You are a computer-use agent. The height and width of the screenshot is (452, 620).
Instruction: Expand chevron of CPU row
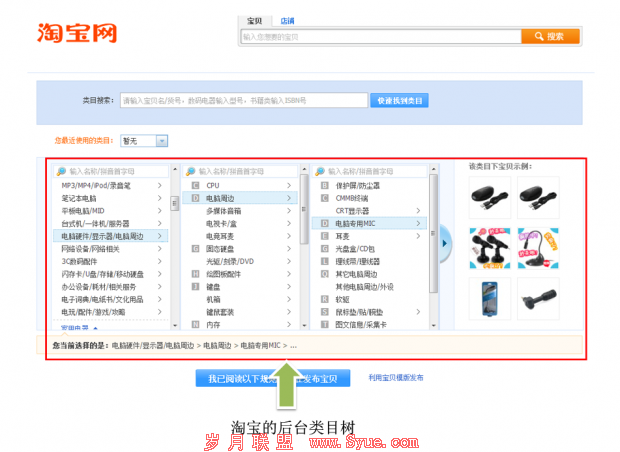pos(289,185)
